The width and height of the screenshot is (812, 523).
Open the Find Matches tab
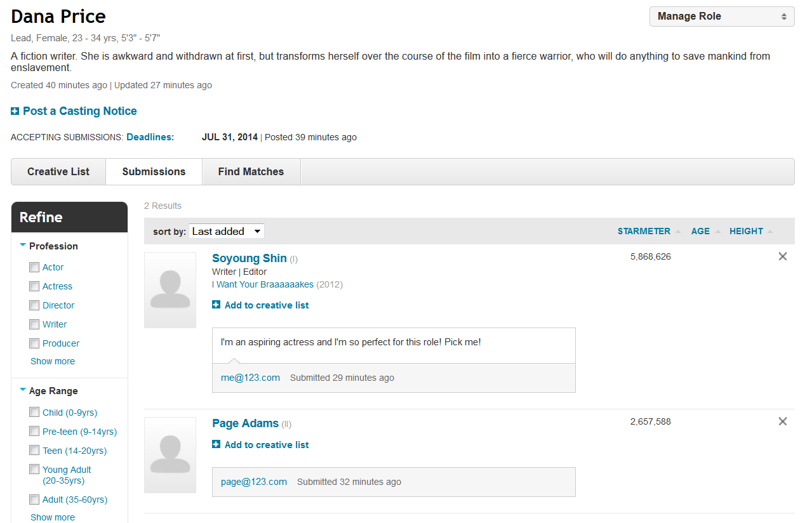coord(251,172)
